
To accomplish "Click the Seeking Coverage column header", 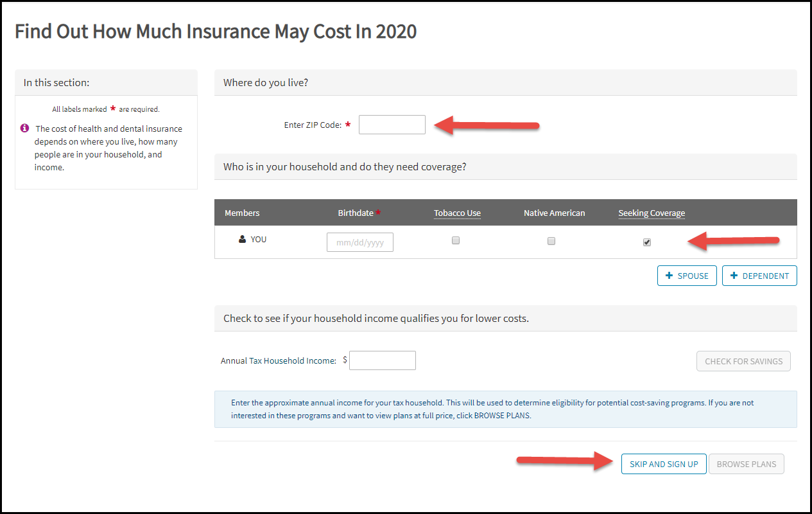I will 652,213.
